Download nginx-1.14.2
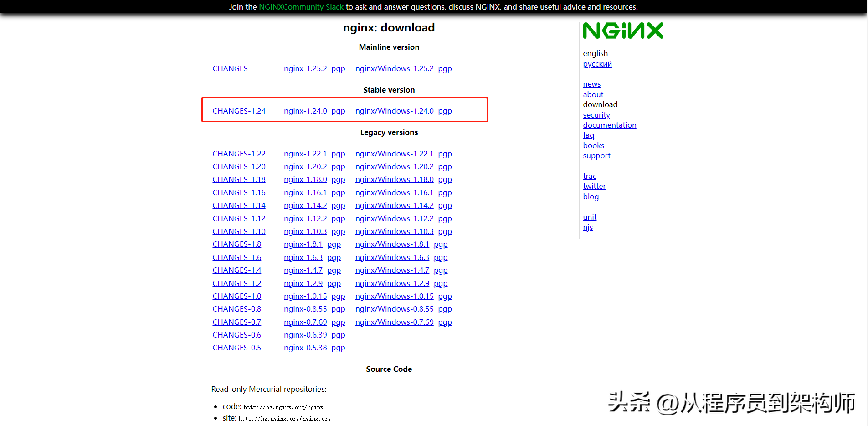This screenshot has width=868, height=426. (305, 205)
